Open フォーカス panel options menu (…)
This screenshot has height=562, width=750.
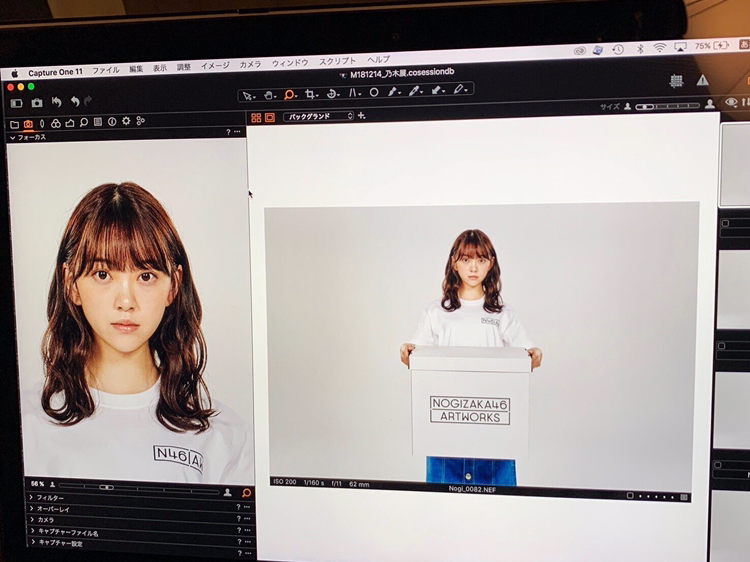click(238, 132)
